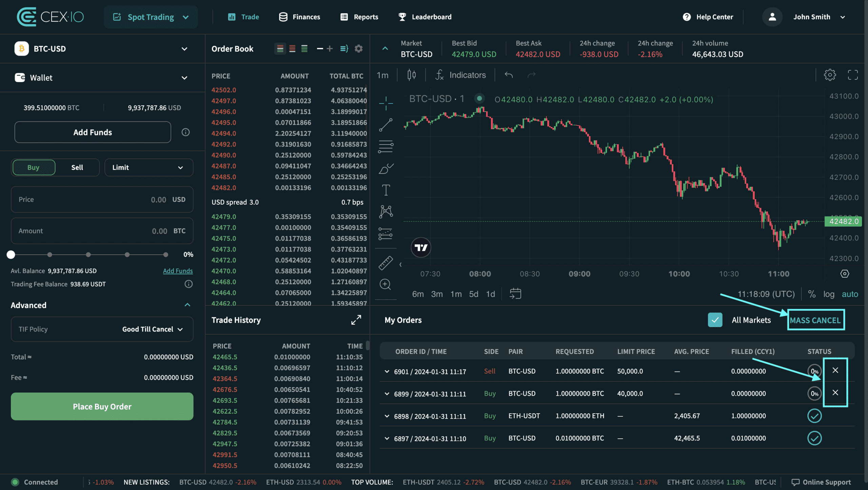The image size is (868, 490).
Task: Open the John Smith account menu
Action: (x=819, y=17)
